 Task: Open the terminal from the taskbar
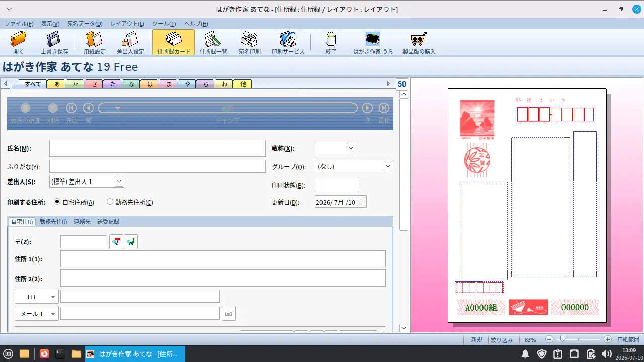point(60,354)
